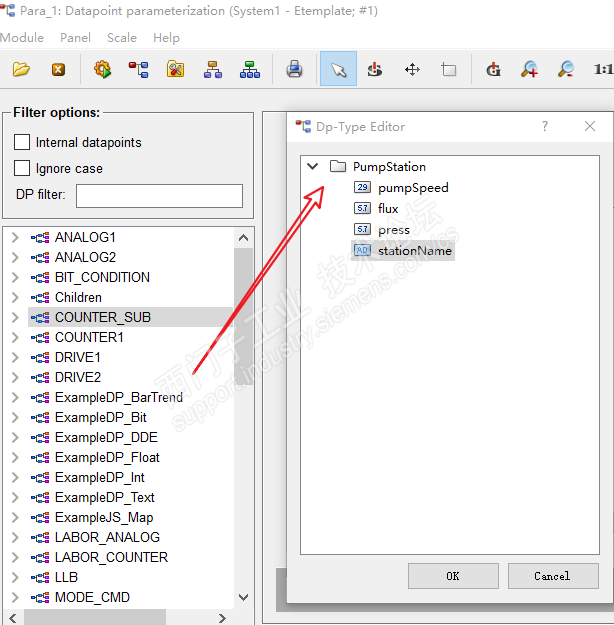This screenshot has height=625, width=614.
Task: Click into the DP filter text field
Action: tap(159, 196)
